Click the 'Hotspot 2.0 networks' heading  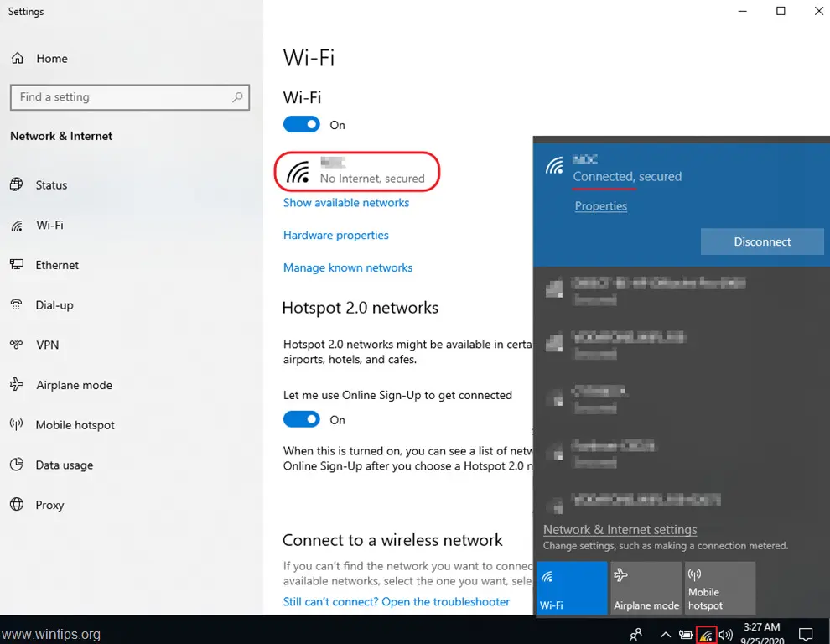coord(361,308)
